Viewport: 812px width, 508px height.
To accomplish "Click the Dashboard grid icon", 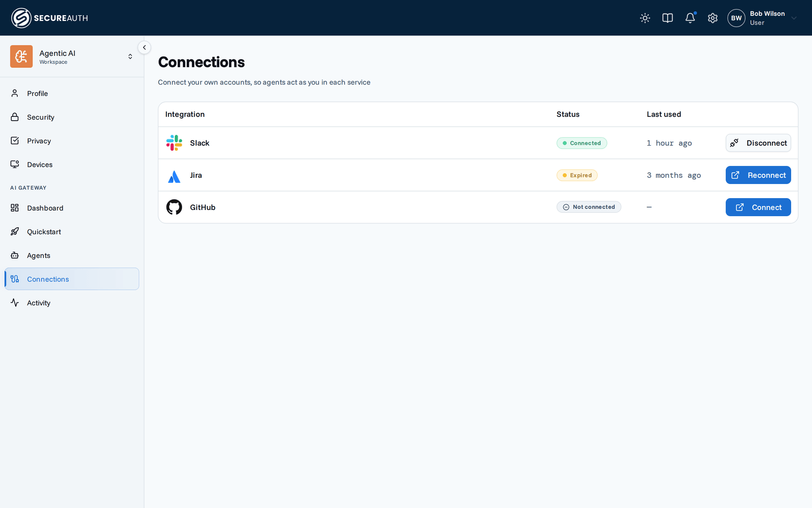I will click(x=15, y=208).
